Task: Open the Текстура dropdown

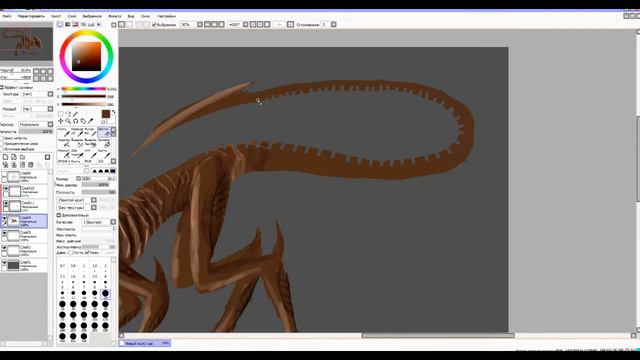Action: (x=38, y=94)
